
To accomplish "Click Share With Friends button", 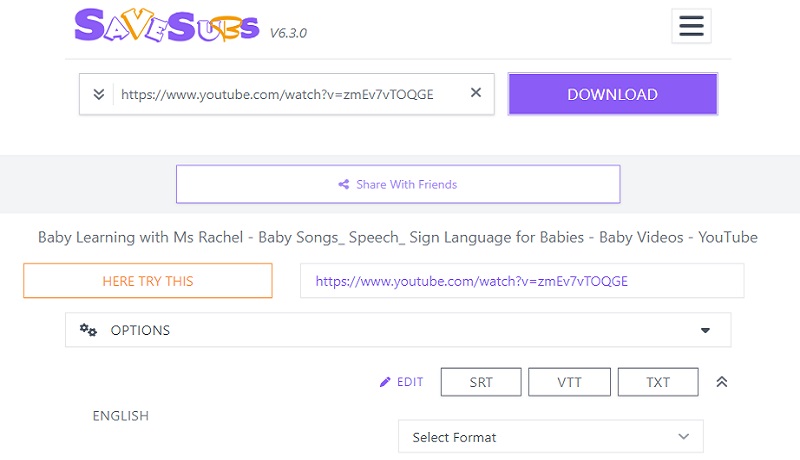I will tap(398, 184).
